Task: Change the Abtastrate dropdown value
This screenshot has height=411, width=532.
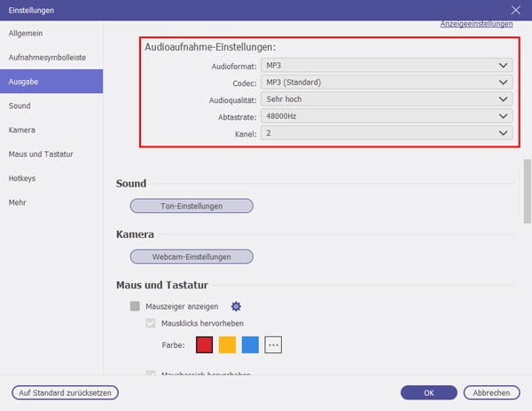Action: click(387, 116)
